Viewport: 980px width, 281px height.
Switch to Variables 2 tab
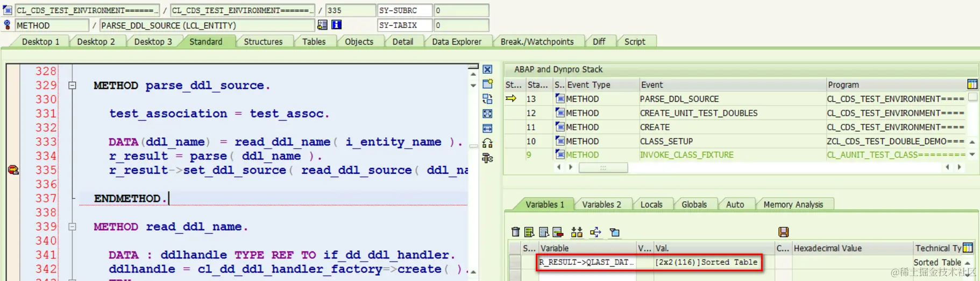click(601, 205)
